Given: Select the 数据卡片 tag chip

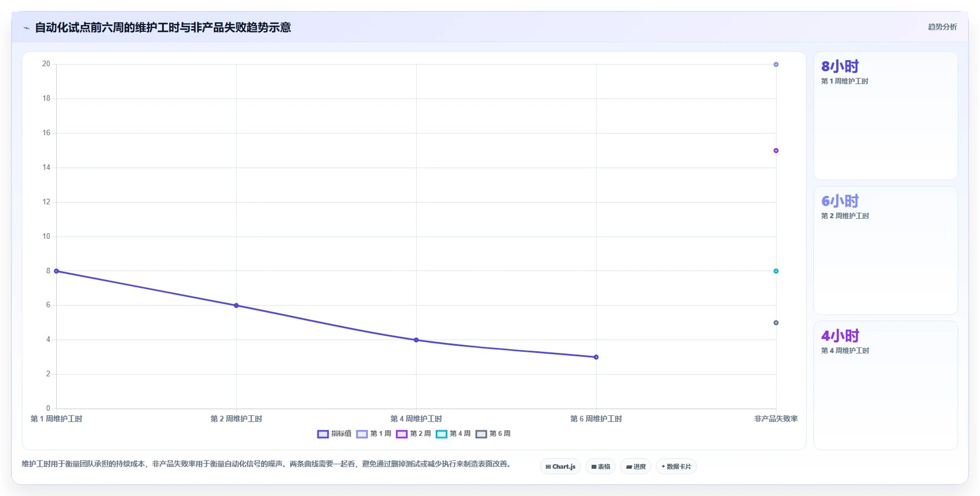Looking at the screenshot, I should click(676, 466).
